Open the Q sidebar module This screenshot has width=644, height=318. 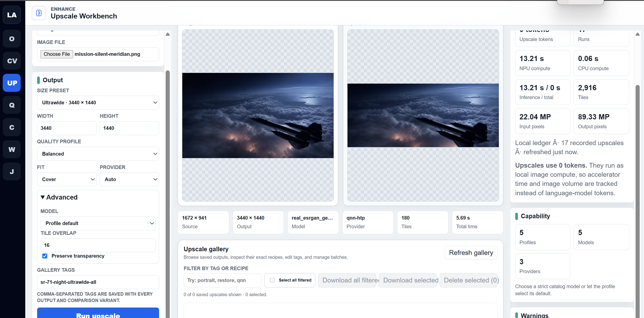click(12, 105)
